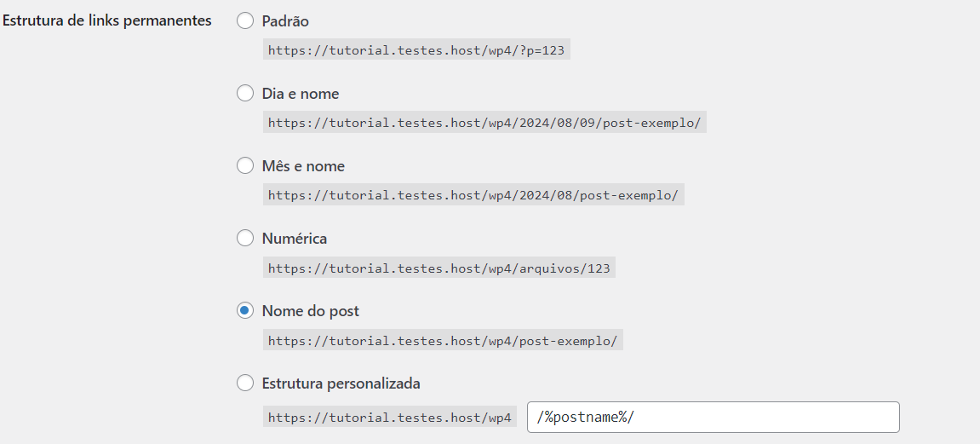This screenshot has width=980, height=444.
Task: Click the 2024/08/post-exemplo example URL
Action: click(473, 195)
